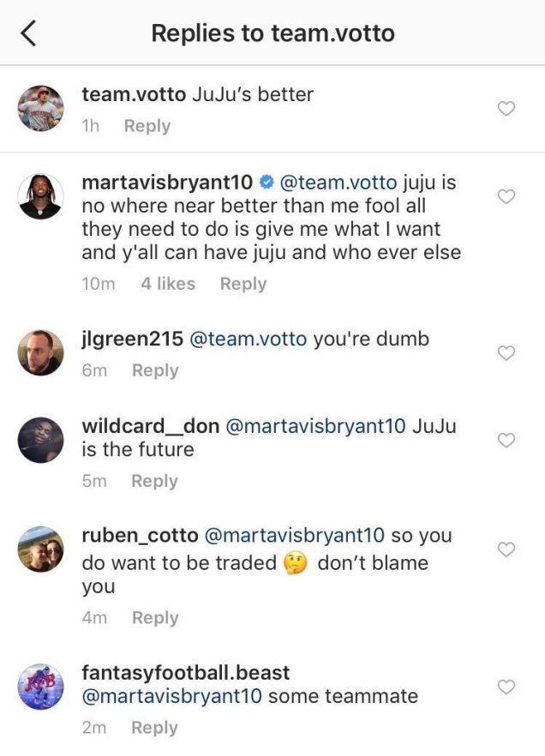Open the @team.votto mention in jlgreen215's comment
The width and height of the screenshot is (545, 756).
pos(247,339)
